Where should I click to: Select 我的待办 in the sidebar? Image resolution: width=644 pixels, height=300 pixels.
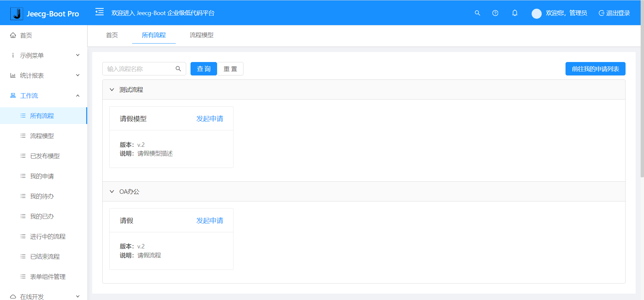(x=44, y=196)
